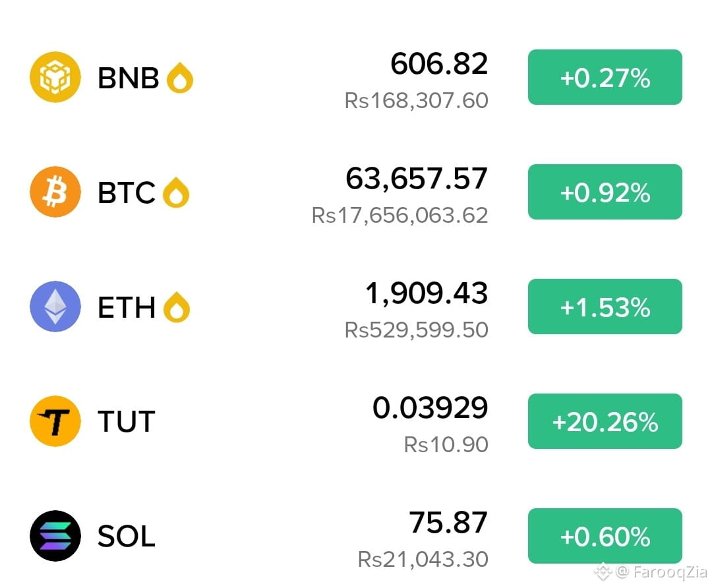Click the flame icon beside BTC
The image size is (712, 588).
click(176, 192)
